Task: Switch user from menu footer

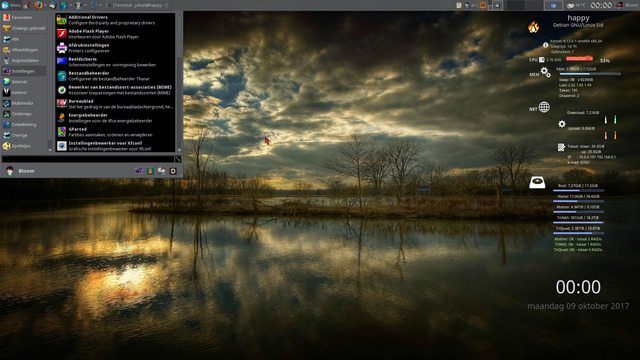Action: 162,171
